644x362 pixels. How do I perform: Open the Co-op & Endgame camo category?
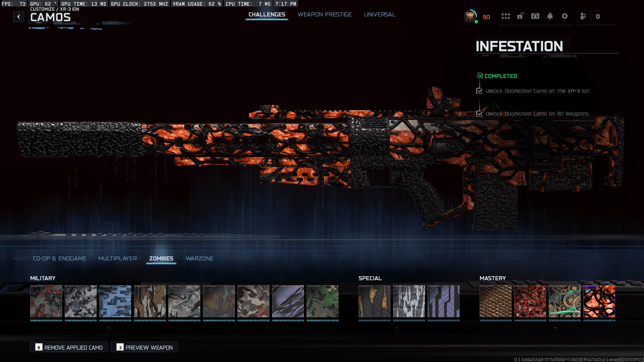tap(59, 258)
